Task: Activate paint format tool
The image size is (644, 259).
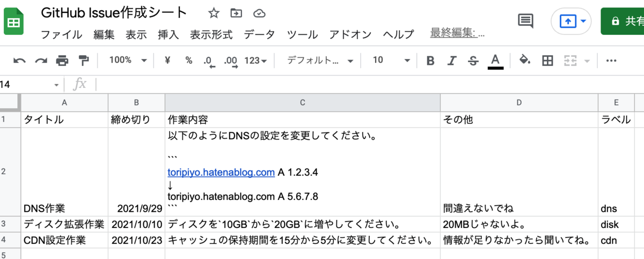Action: tap(84, 60)
